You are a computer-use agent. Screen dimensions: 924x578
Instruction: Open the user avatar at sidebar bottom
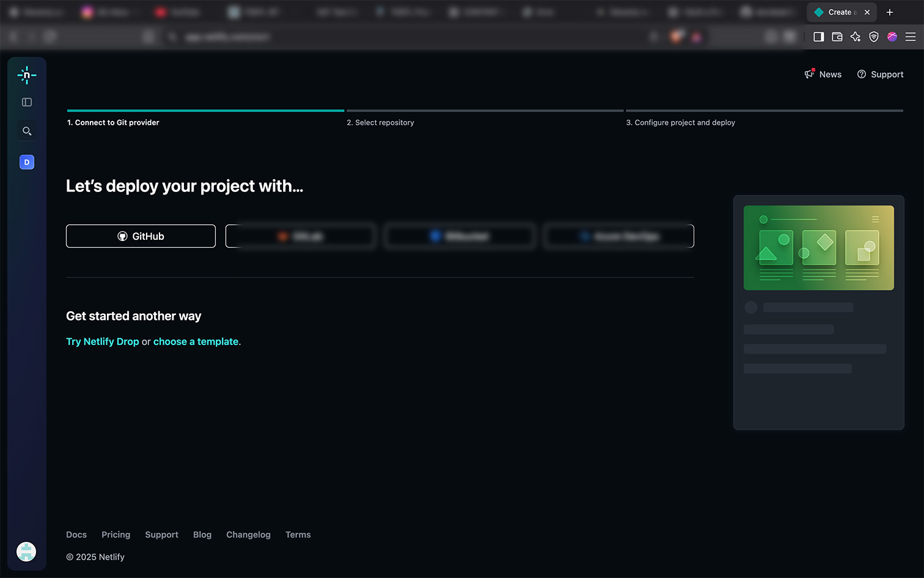(26, 552)
